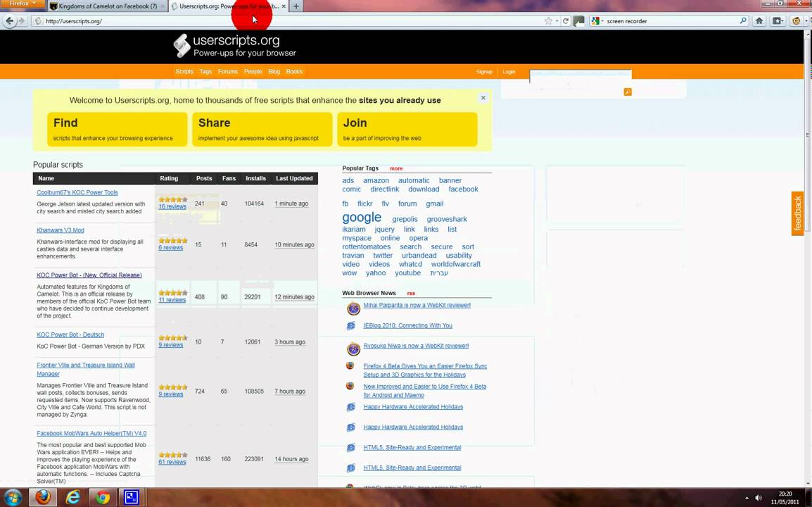
Task: Click the orange search button on userscripts.org
Action: pos(628,92)
